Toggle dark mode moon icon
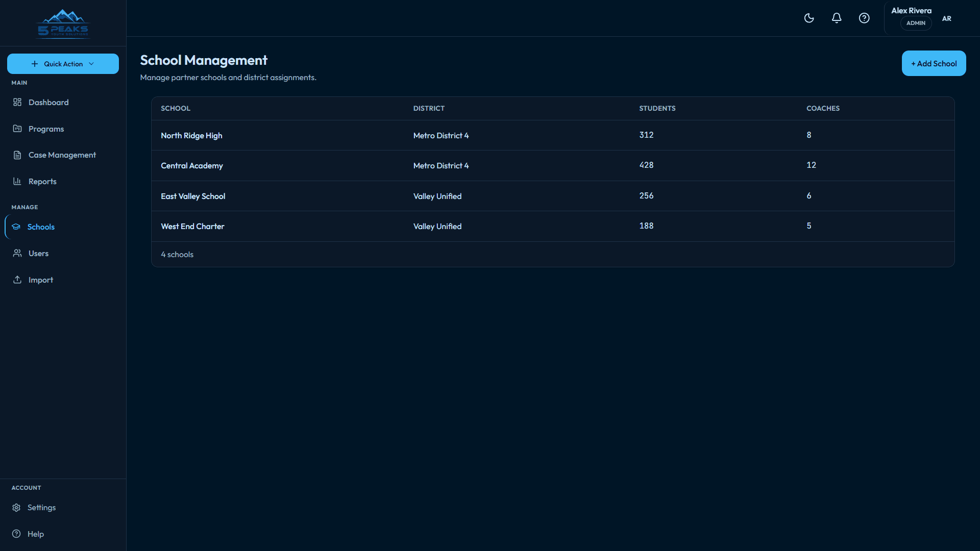This screenshot has width=980, height=551. click(x=809, y=18)
